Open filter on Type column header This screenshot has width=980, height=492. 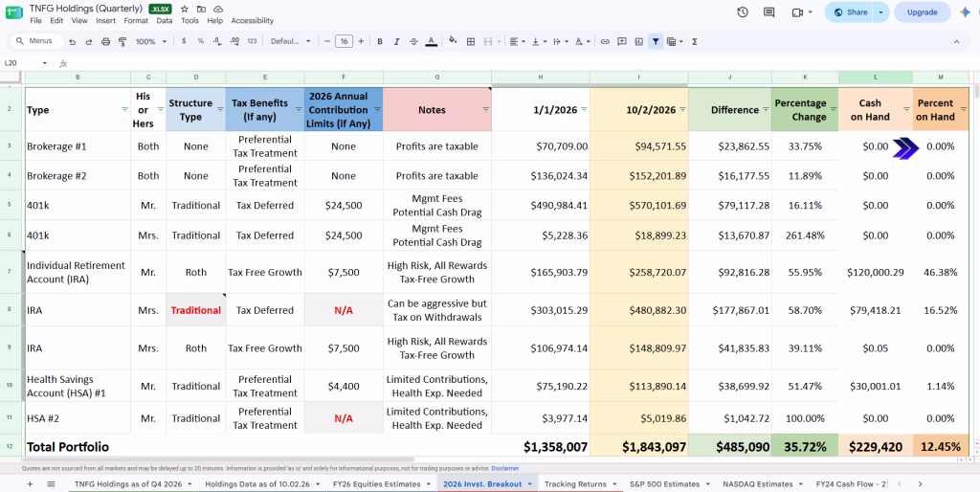point(123,109)
